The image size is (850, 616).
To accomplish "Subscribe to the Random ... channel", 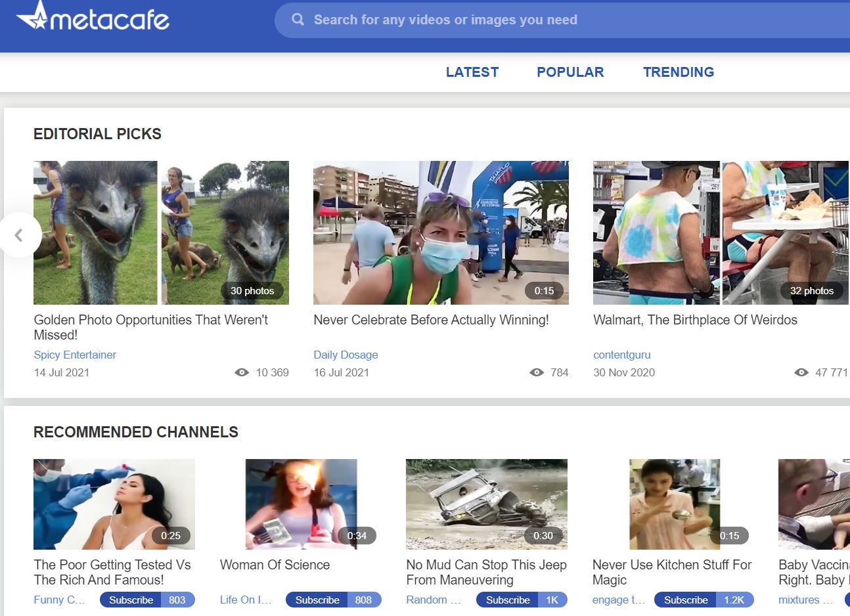I will 507,600.
